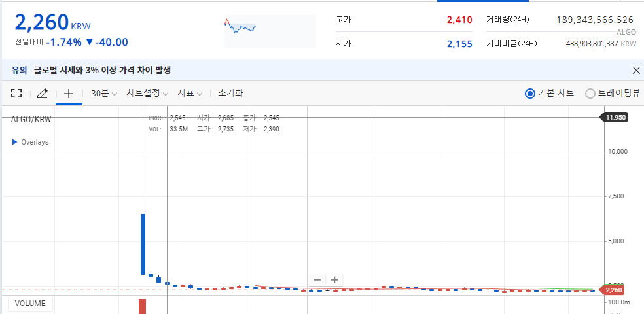Zoom out the chart with minus button
The image size is (644, 314).
click(317, 280)
